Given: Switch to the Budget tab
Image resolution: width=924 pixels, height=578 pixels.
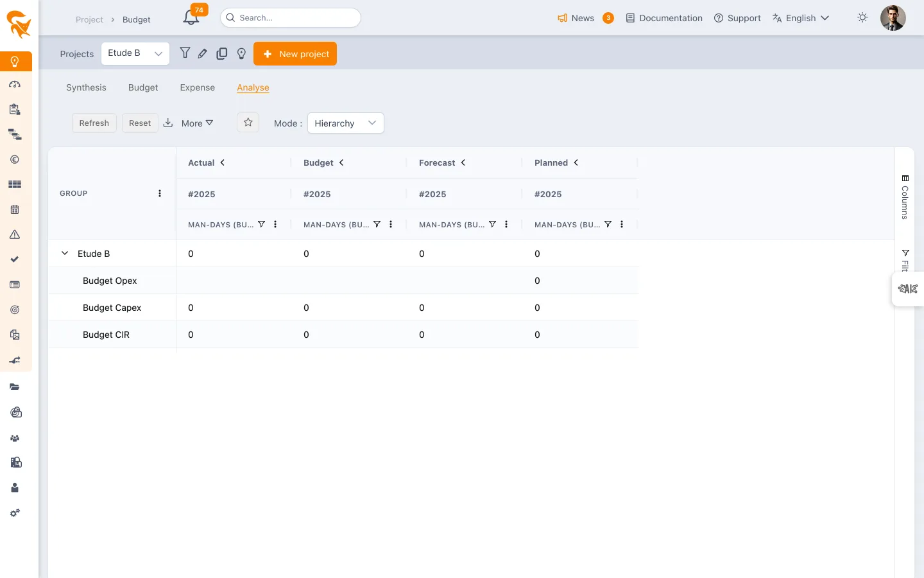Looking at the screenshot, I should 143,87.
